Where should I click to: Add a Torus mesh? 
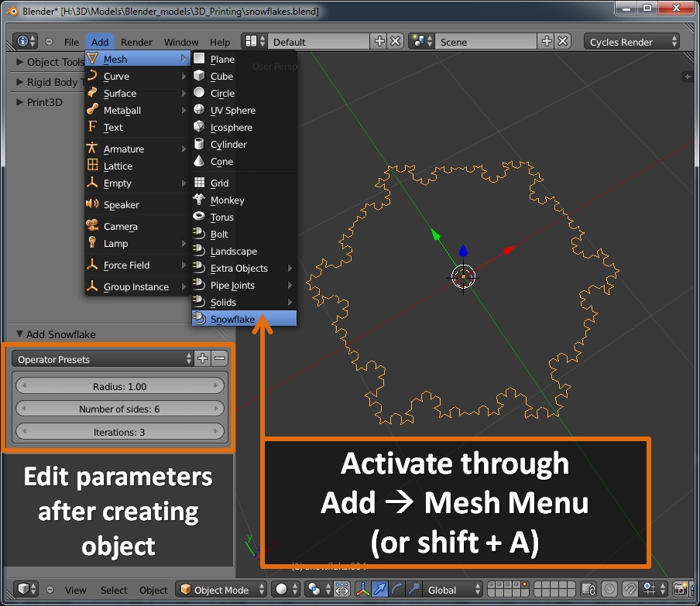point(244,217)
